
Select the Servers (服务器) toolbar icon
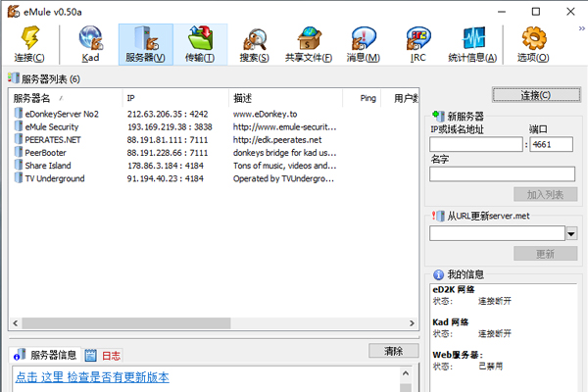click(145, 44)
